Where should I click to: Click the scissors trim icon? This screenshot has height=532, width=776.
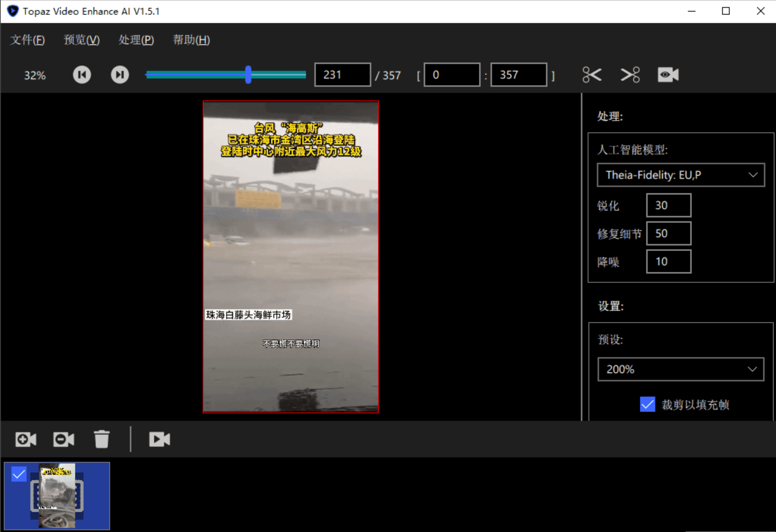[592, 75]
